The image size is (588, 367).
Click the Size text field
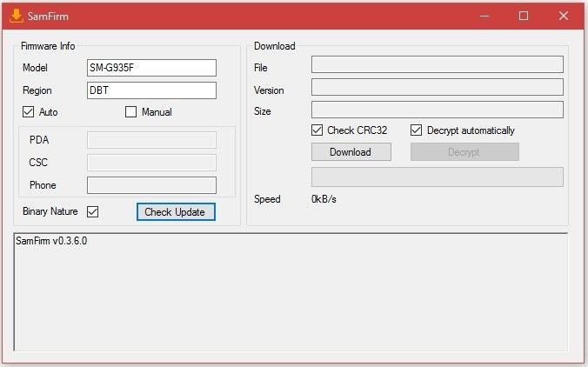(438, 110)
